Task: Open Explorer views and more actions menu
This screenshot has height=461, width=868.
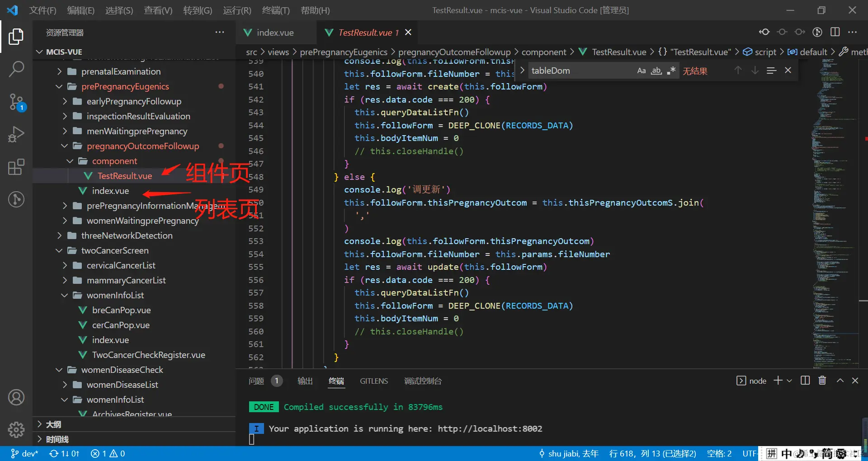Action: click(x=220, y=32)
